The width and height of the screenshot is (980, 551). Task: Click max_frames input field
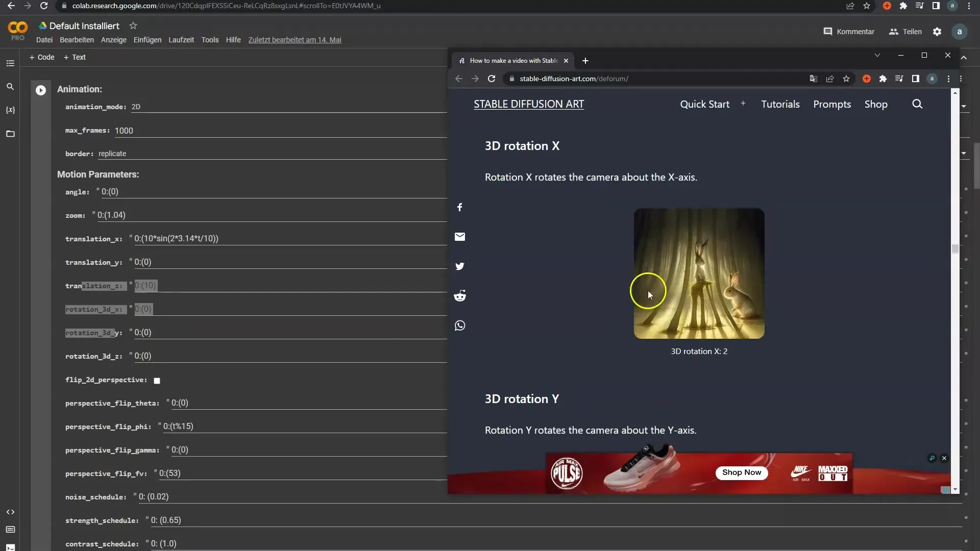tap(281, 131)
